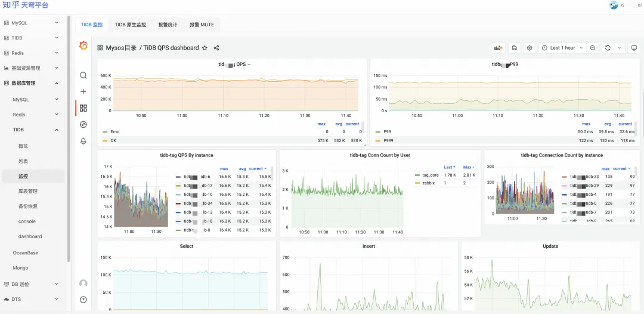
Task: Expand the Redis menu in top sidebar
Action: tap(18, 53)
